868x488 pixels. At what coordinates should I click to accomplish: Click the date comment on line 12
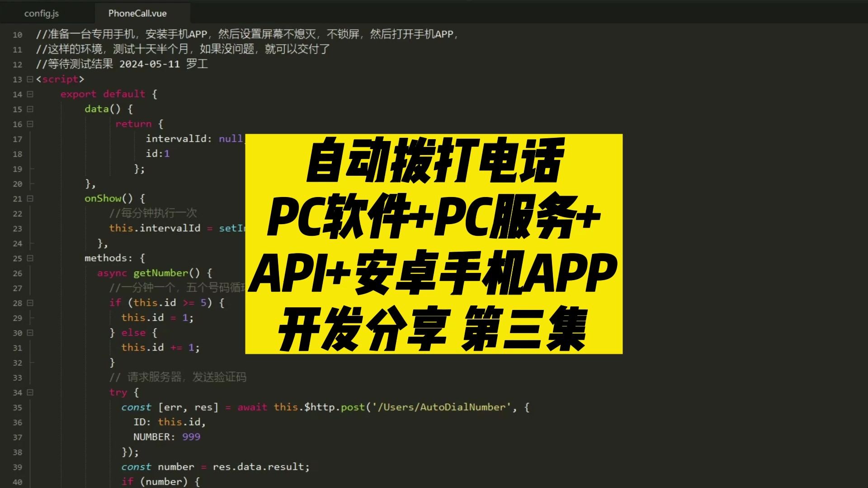pyautogui.click(x=122, y=64)
